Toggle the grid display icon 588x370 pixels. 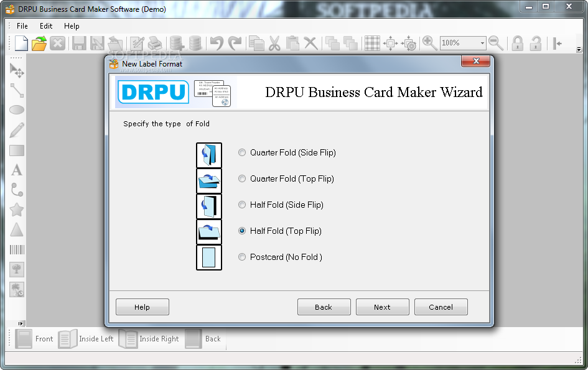[x=372, y=43]
